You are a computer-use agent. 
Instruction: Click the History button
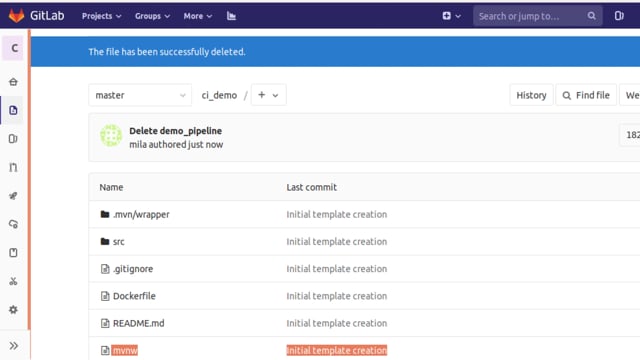coord(531,95)
